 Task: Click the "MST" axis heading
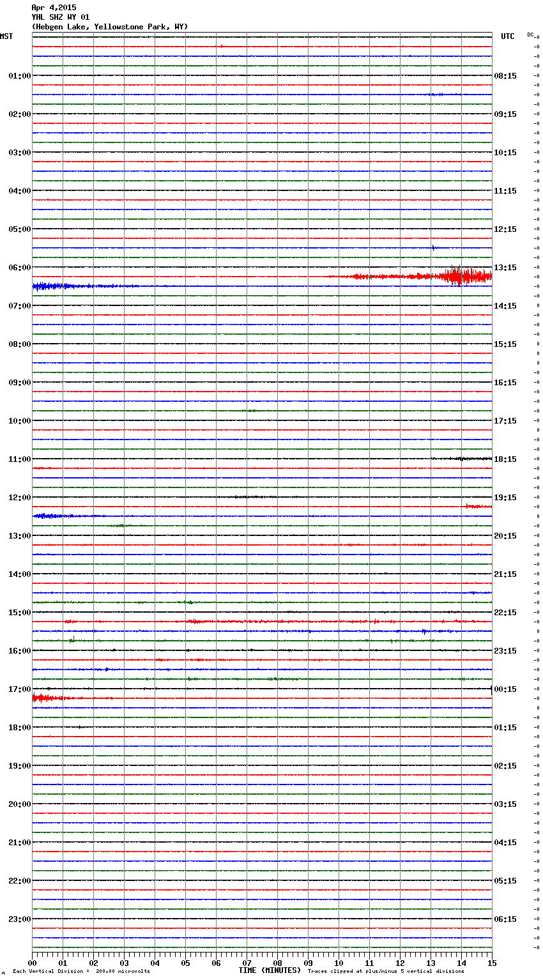tap(6, 36)
